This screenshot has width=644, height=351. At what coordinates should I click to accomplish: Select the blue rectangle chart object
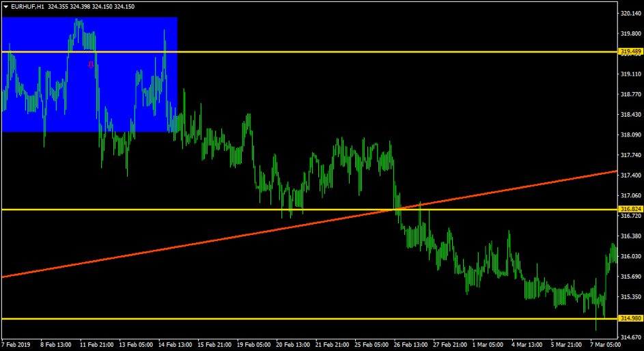[89, 74]
